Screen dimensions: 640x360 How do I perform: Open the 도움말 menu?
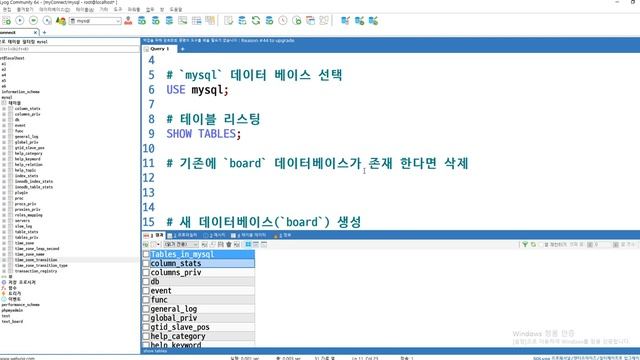pos(176,9)
